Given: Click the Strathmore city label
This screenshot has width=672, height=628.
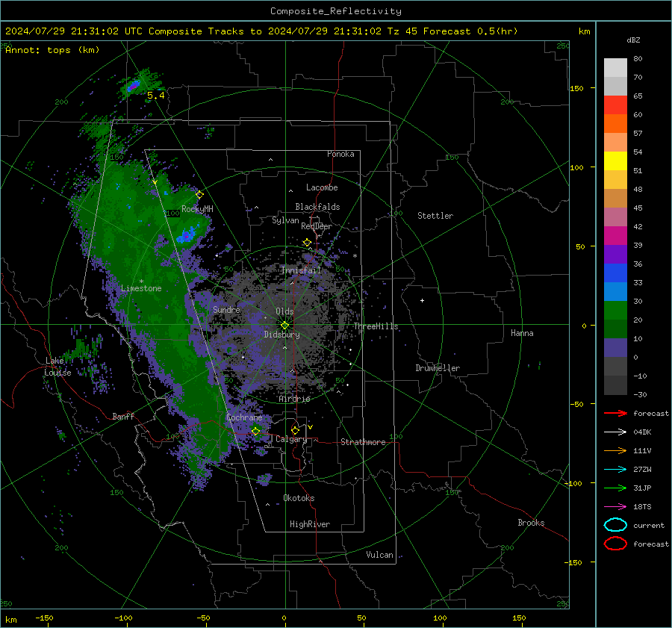Looking at the screenshot, I should click(363, 442).
